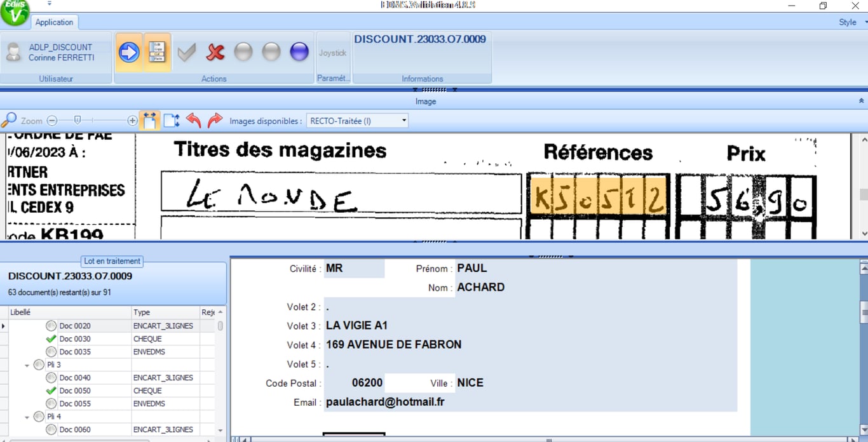Click the blue sphere action button
Image resolution: width=868 pixels, height=442 pixels.
(x=299, y=52)
